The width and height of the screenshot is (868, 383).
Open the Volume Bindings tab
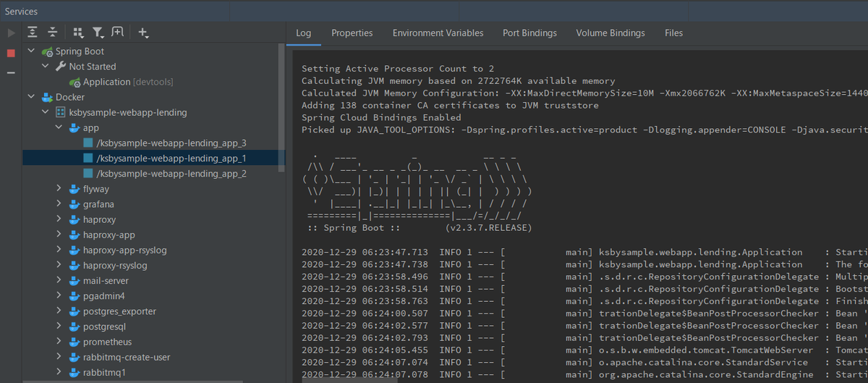tap(610, 33)
